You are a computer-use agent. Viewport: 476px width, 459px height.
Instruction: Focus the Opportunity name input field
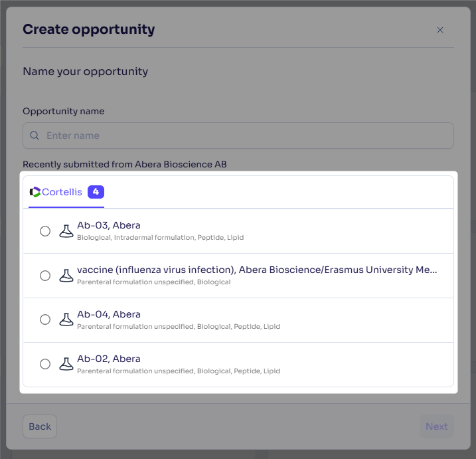238,136
